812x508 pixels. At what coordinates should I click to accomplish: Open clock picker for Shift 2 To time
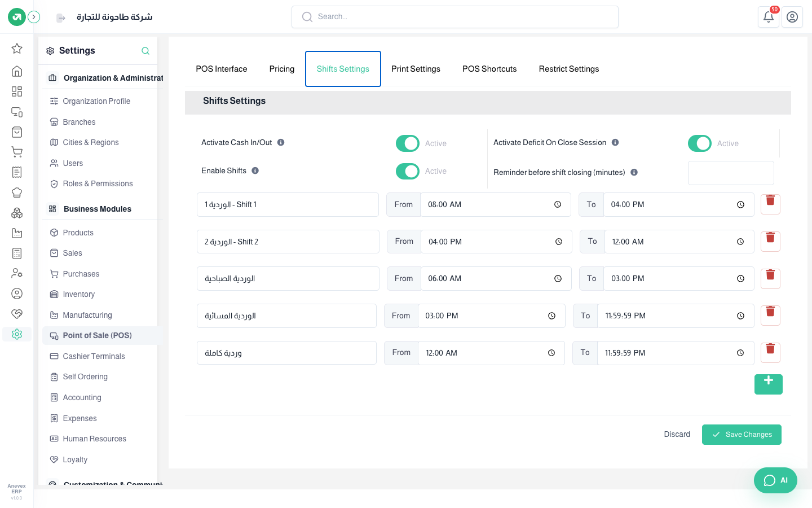[x=740, y=242]
